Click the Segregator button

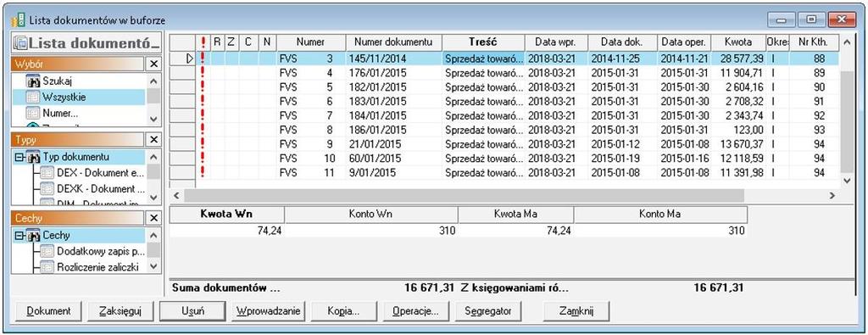pyautogui.click(x=489, y=311)
